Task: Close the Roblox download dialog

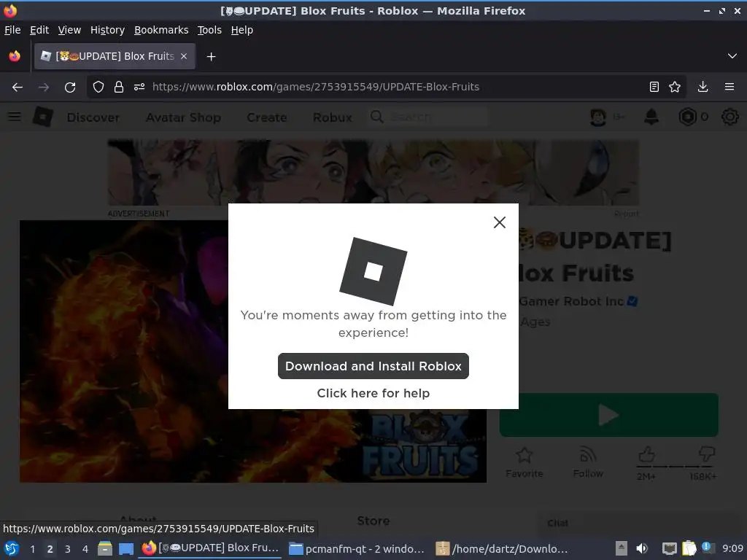Action: click(499, 222)
